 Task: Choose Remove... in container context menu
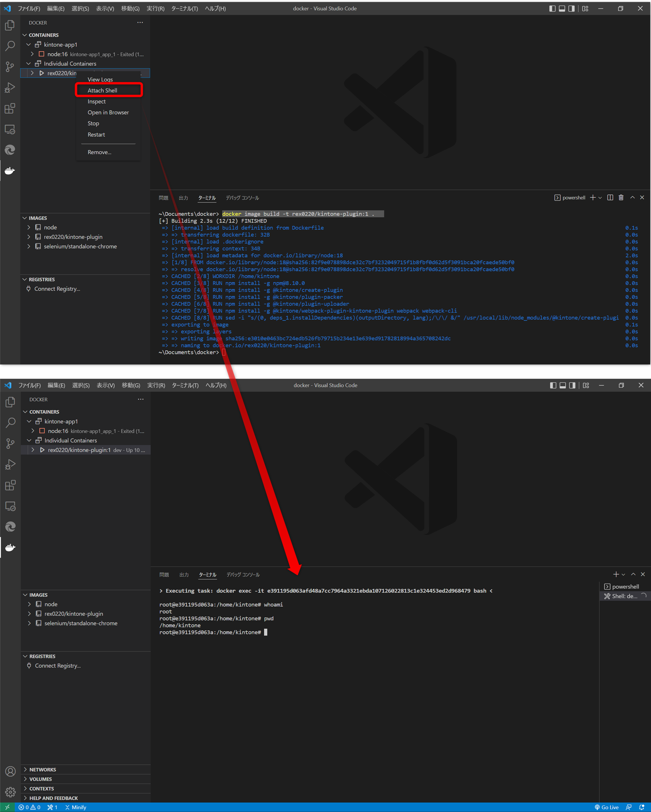(x=109, y=152)
